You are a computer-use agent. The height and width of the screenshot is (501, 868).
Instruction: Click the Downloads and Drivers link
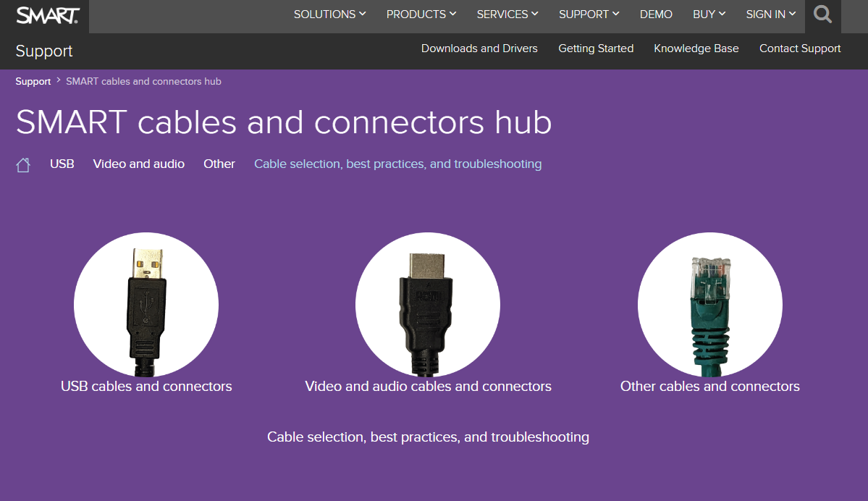(x=479, y=48)
